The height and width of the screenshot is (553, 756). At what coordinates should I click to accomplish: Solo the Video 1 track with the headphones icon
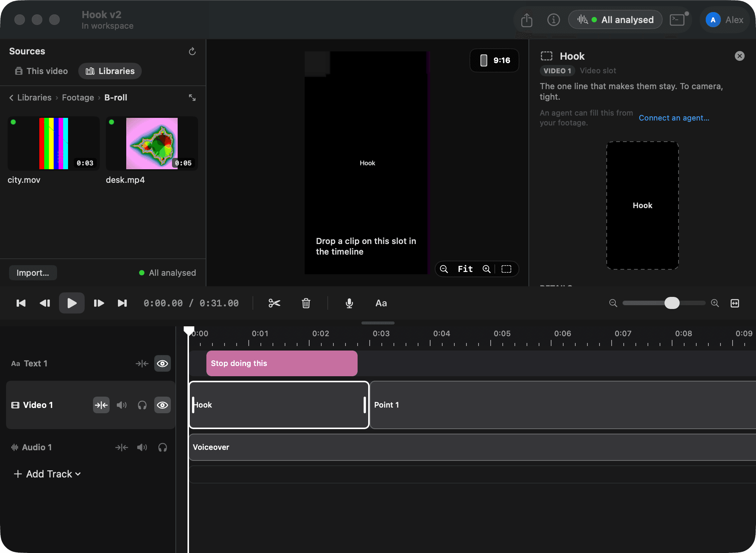[142, 405]
